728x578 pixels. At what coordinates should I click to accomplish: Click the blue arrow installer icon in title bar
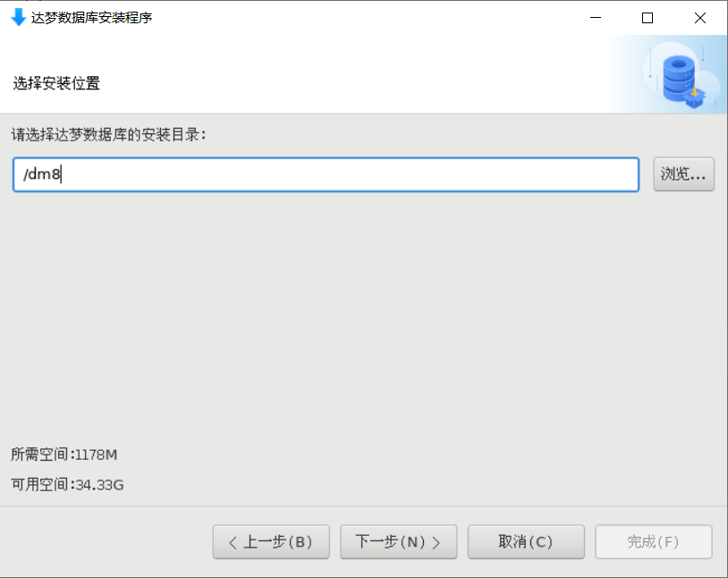[x=18, y=17]
